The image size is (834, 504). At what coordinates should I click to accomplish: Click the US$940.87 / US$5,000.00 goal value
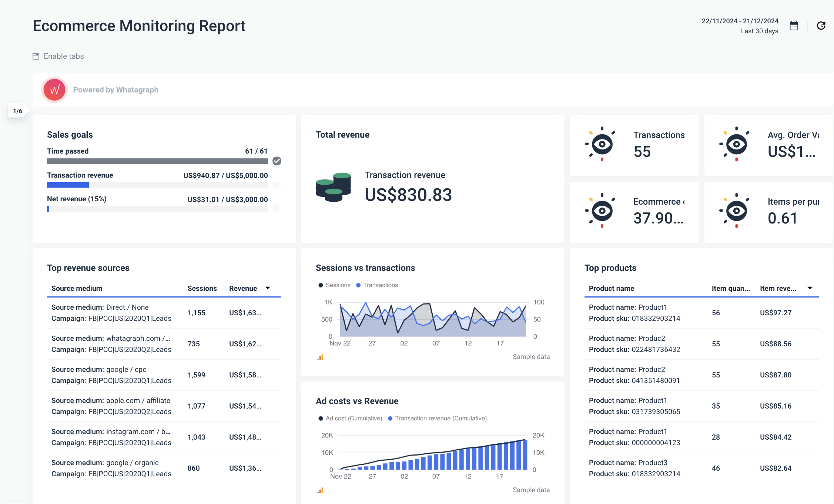point(225,175)
